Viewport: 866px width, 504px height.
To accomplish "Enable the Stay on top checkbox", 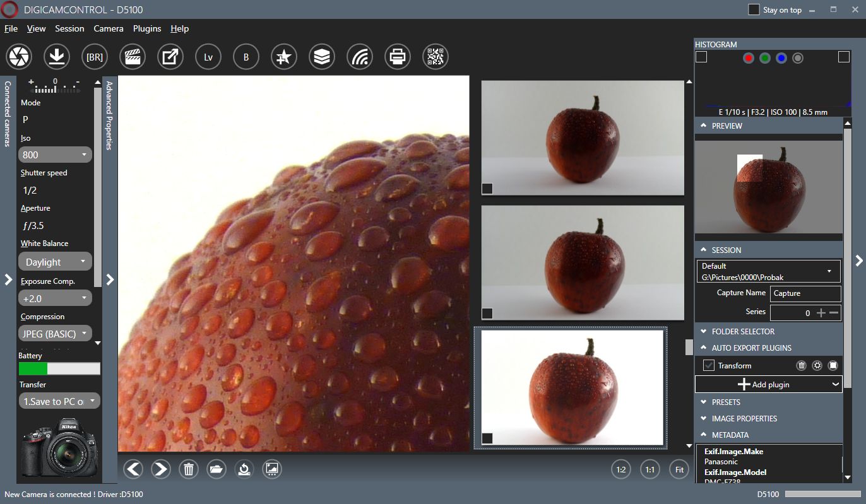I will point(754,9).
